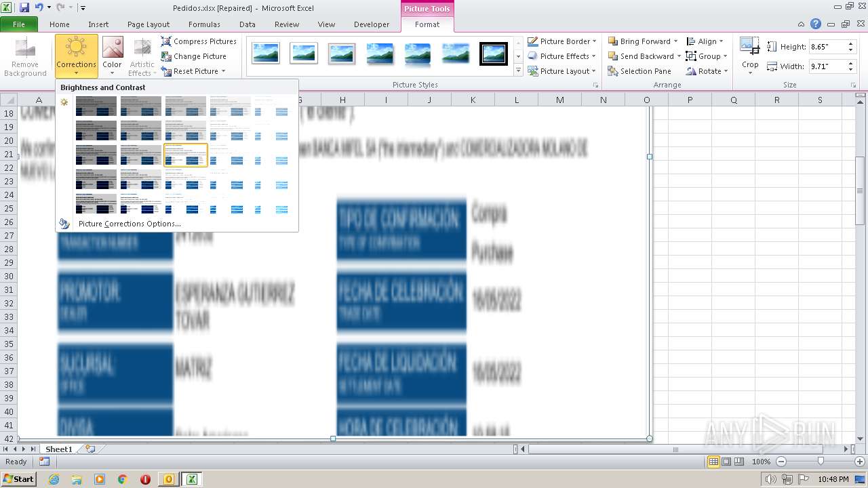Click the zoom in plus button
Viewport: 868px width, 488px height.
tap(860, 462)
